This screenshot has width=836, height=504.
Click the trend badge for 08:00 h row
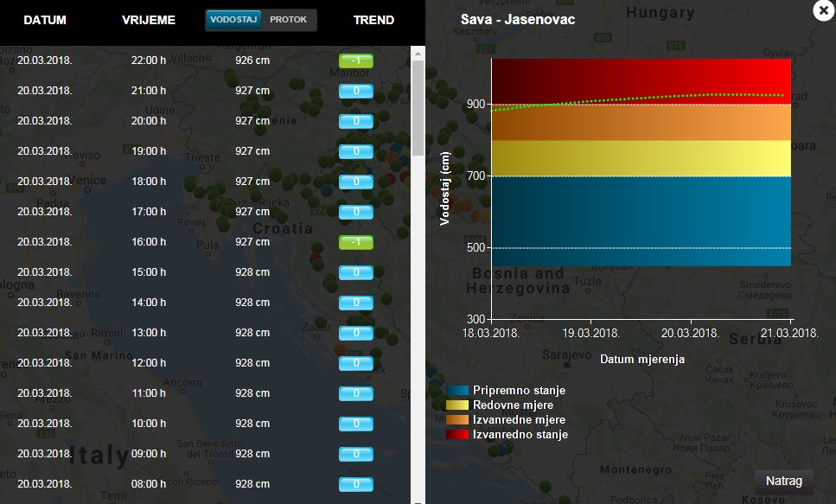tap(355, 484)
